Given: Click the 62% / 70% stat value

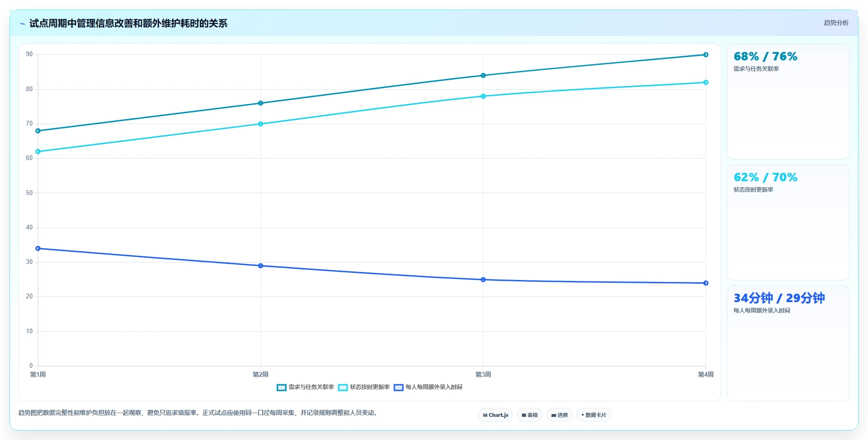Looking at the screenshot, I should pos(766,178).
